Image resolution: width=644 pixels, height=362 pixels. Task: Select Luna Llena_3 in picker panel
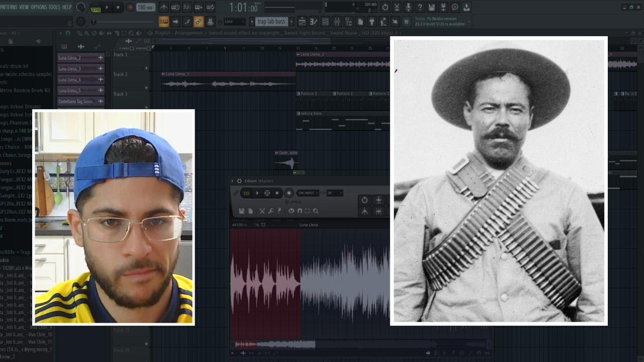coord(80,69)
